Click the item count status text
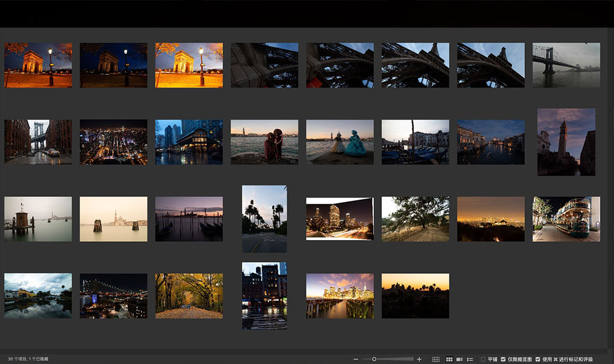 pyautogui.click(x=28, y=358)
